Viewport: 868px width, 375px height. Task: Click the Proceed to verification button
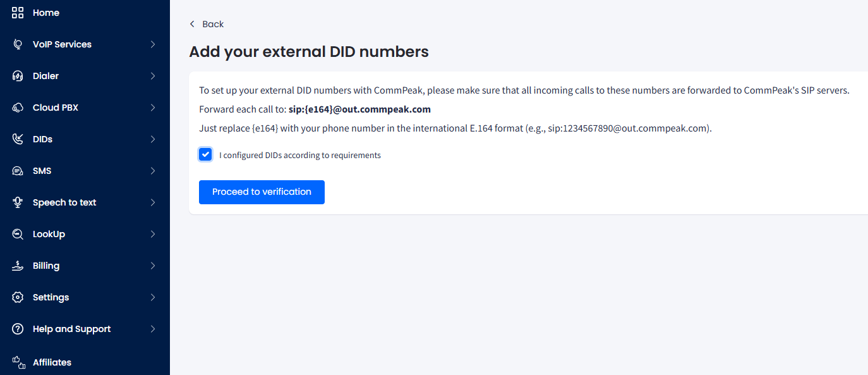pyautogui.click(x=262, y=192)
